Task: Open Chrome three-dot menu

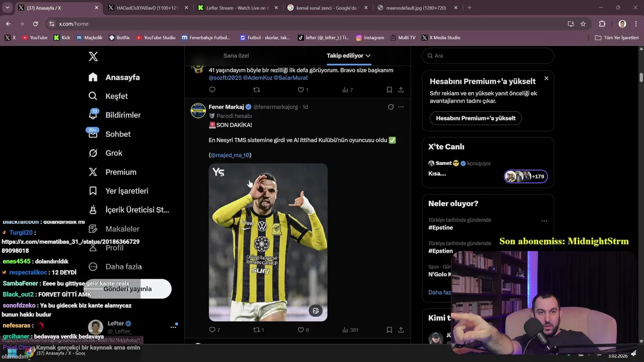Action: tap(635, 24)
